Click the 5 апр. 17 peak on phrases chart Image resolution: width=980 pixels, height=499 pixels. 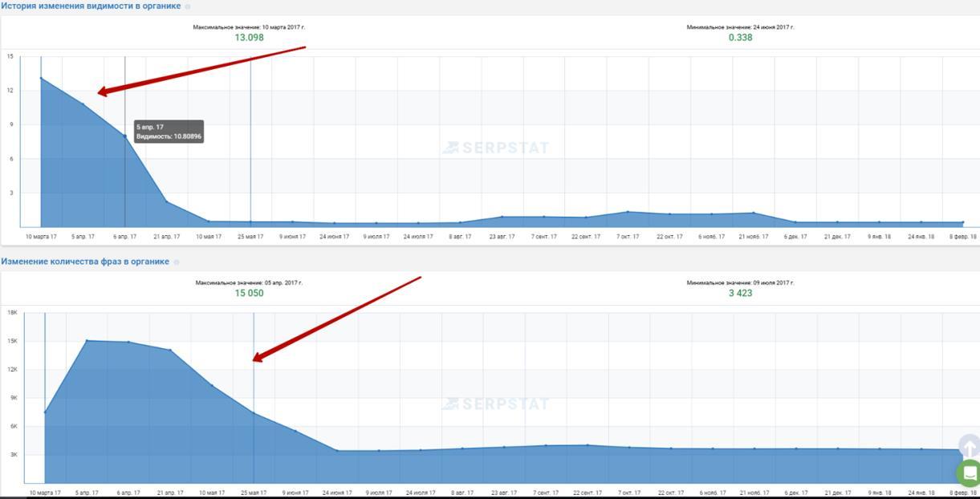tap(87, 340)
